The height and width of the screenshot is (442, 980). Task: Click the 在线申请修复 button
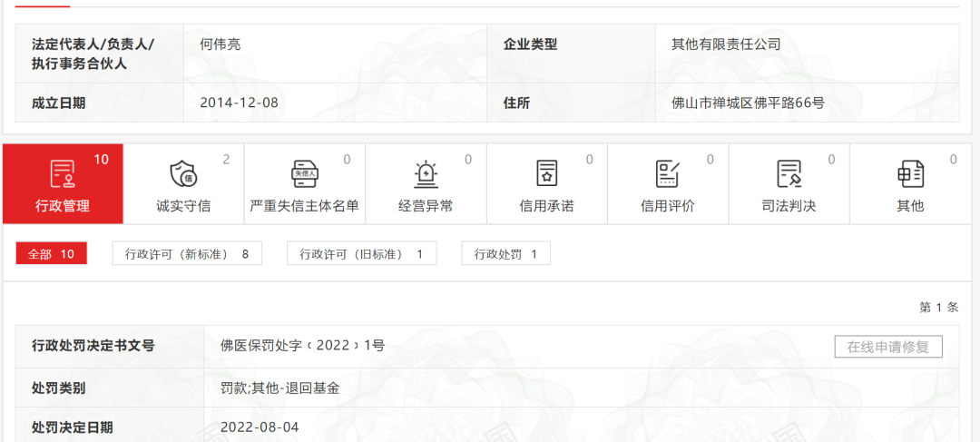(x=888, y=347)
